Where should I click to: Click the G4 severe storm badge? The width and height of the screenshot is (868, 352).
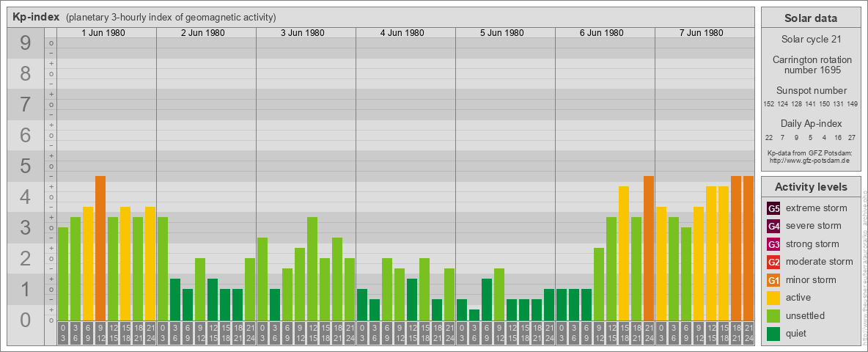point(773,226)
